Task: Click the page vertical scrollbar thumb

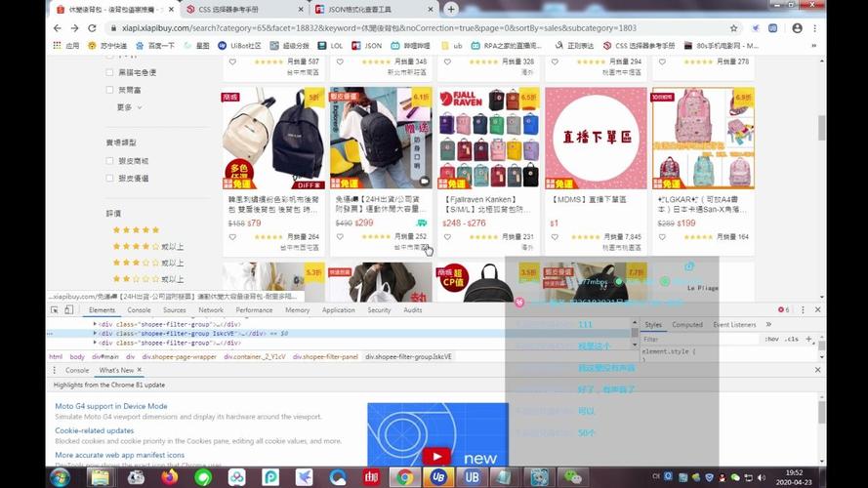Action: tap(821, 128)
